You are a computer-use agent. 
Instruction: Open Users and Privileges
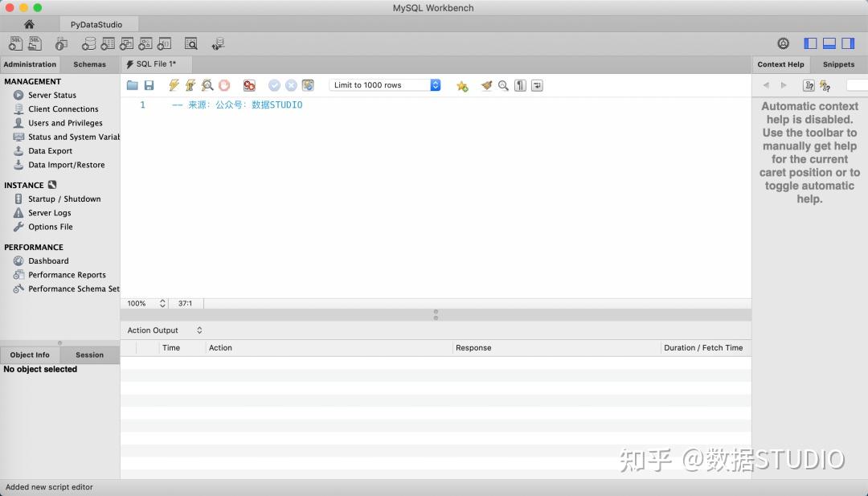[x=65, y=123]
